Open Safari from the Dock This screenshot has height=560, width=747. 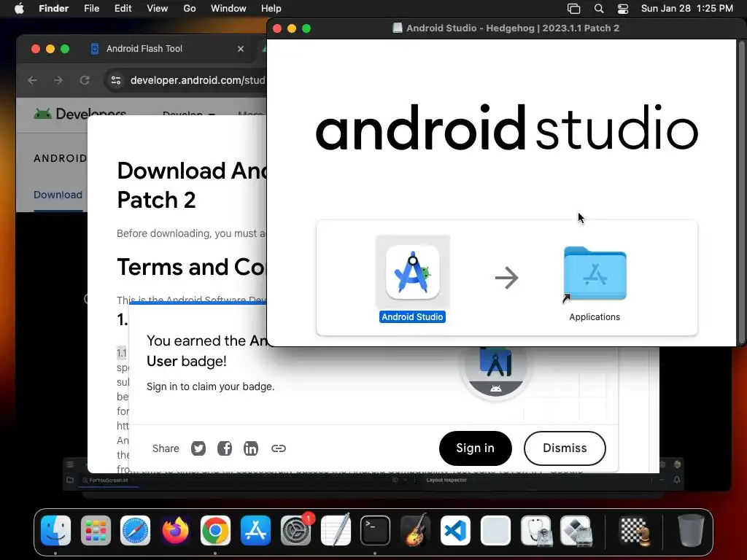[x=135, y=531]
